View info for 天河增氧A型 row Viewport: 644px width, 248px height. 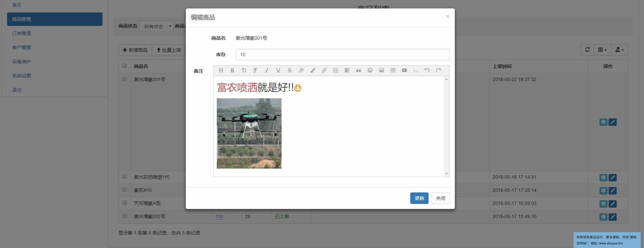(x=603, y=204)
